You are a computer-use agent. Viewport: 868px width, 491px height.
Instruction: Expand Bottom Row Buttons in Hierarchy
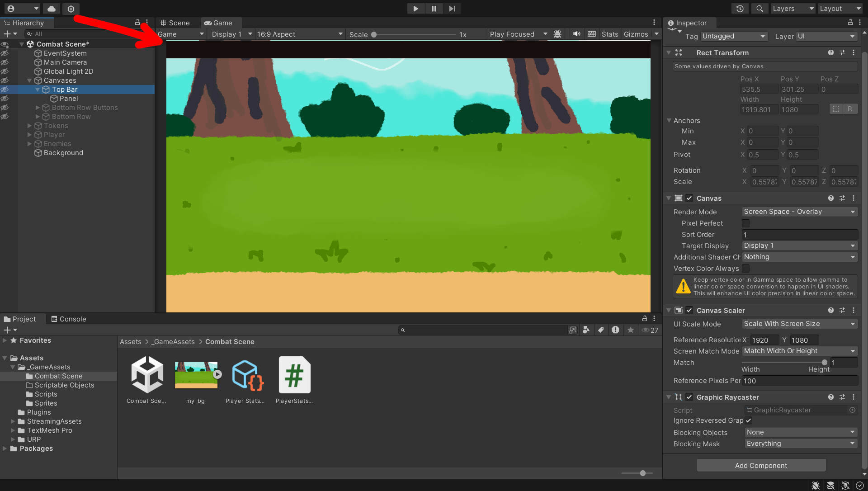pyautogui.click(x=37, y=108)
